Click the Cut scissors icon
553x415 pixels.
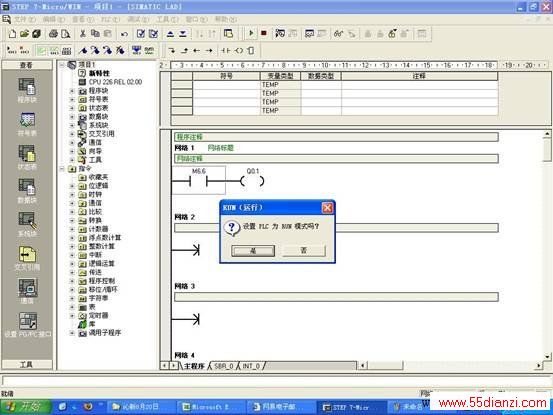click(x=83, y=34)
